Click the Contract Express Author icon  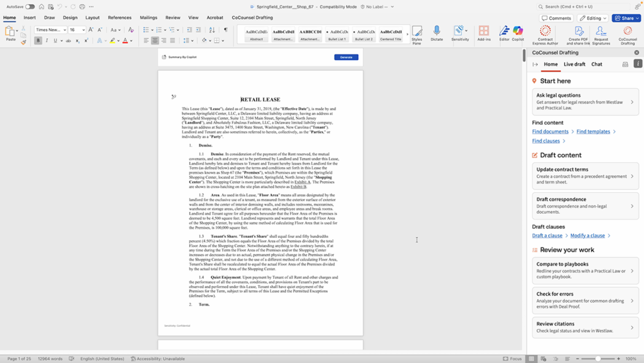coord(545,32)
